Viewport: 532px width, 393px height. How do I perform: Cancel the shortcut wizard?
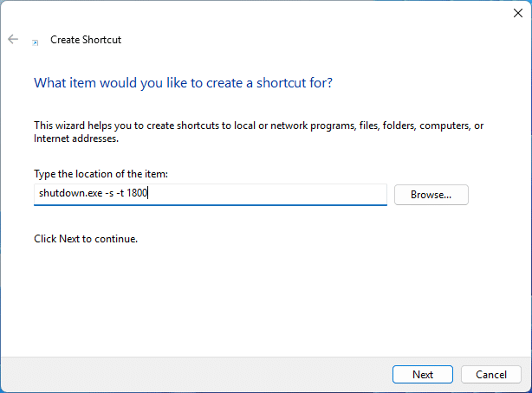[491, 374]
